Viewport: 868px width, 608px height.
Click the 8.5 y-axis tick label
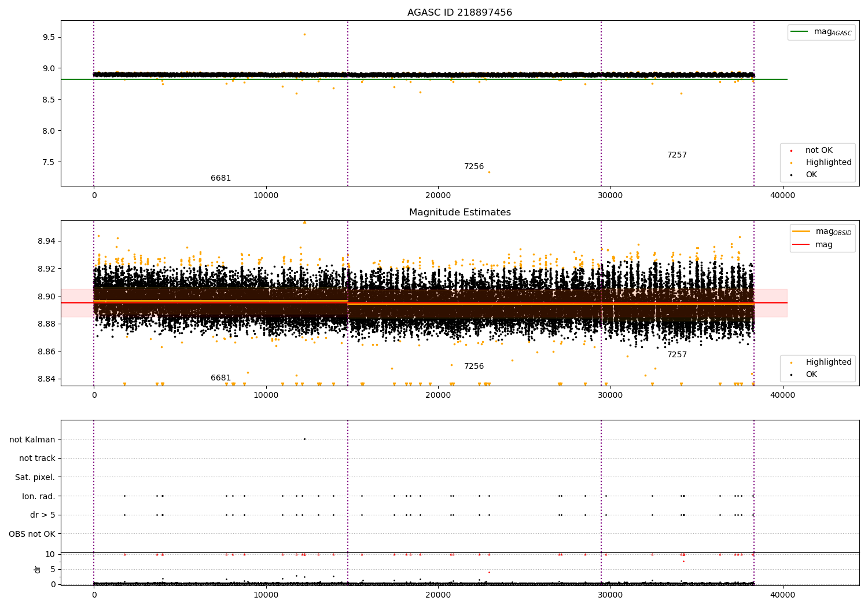[49, 100]
